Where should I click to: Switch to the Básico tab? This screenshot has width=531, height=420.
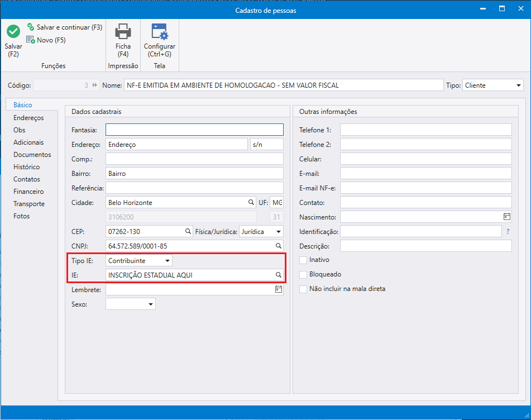(x=23, y=105)
